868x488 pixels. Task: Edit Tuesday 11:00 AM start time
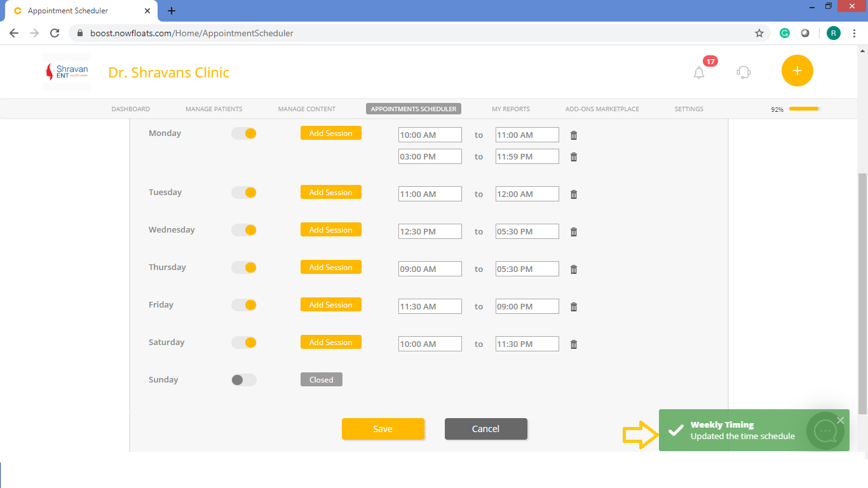[x=430, y=194]
